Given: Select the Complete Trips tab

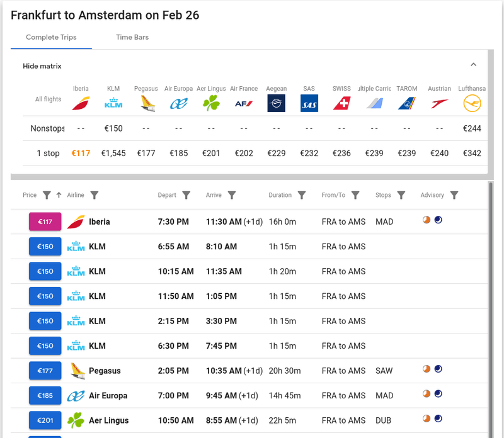Looking at the screenshot, I should [51, 37].
